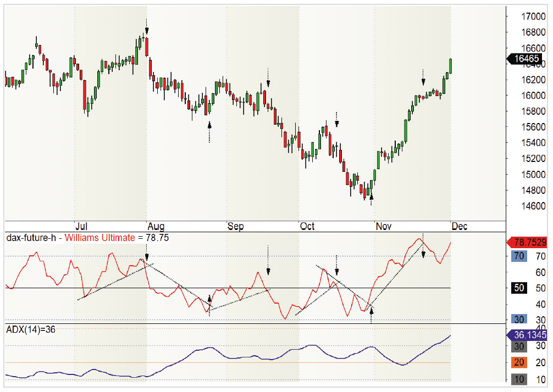Click the ADX(14)=36 indicator label
553x392 pixels.
point(31,329)
